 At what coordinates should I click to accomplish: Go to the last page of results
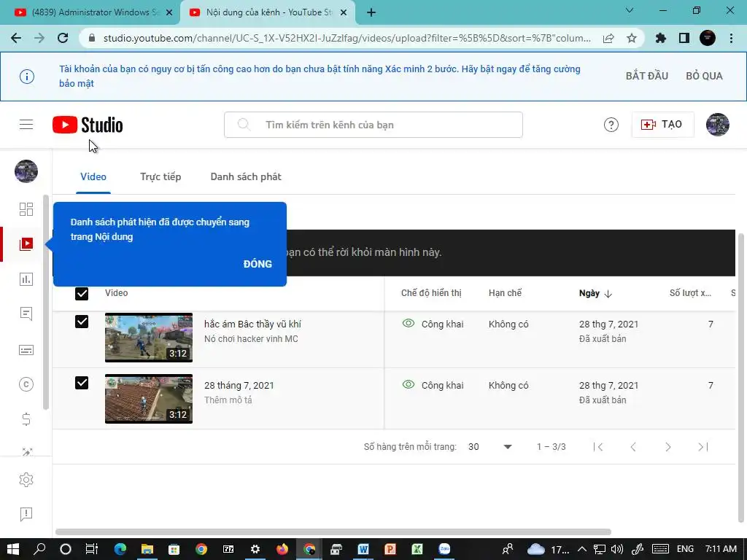point(703,447)
